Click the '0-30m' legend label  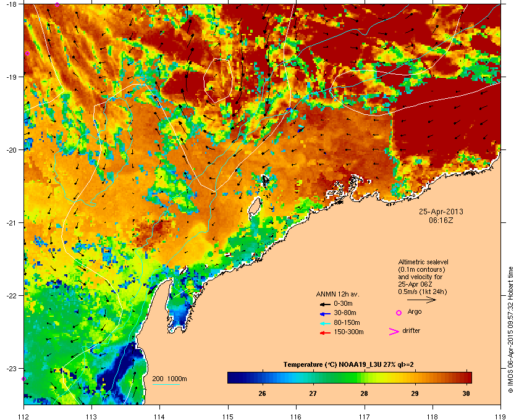(x=343, y=303)
